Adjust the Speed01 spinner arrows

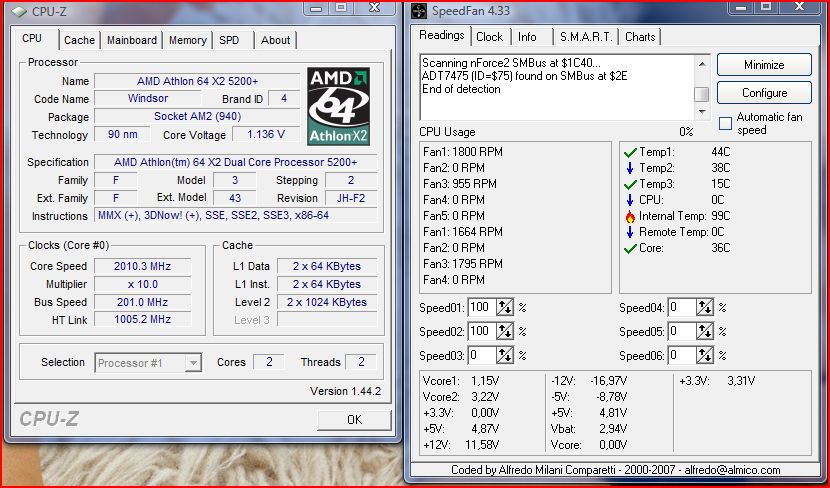point(504,308)
